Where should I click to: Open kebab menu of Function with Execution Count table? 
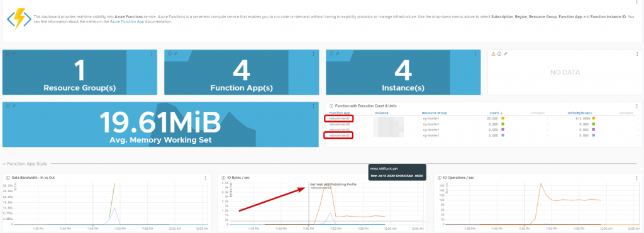[x=637, y=106]
